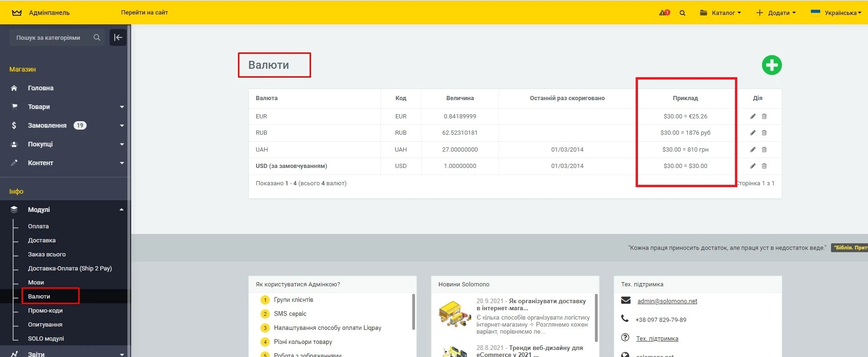Collapse the sidebar with the arrow button
This screenshot has height=357, width=868.
pyautogui.click(x=118, y=37)
